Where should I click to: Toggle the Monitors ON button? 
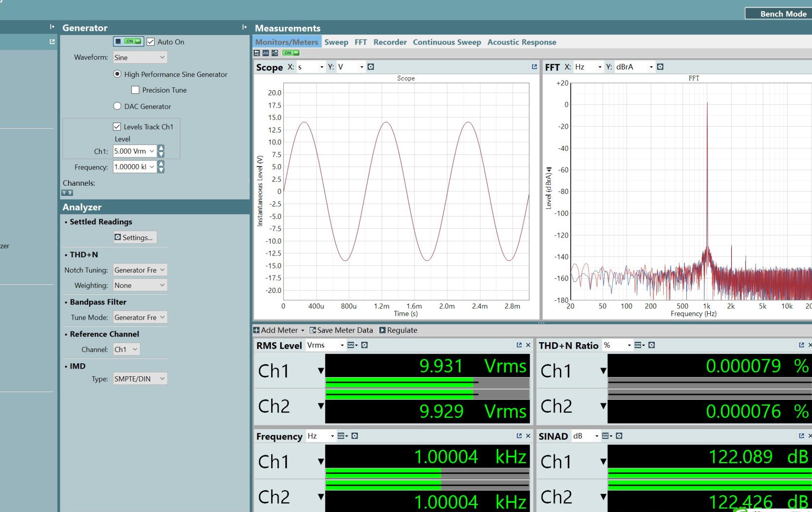tap(291, 53)
